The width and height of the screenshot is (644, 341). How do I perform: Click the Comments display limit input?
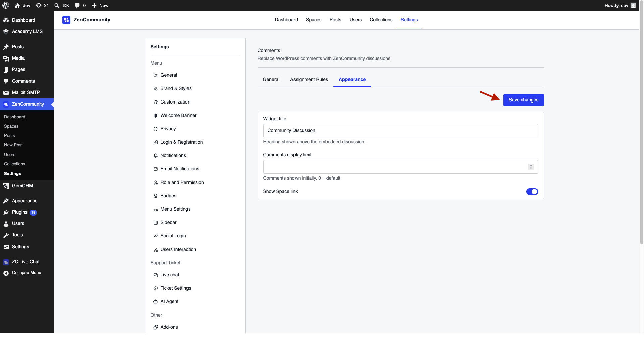[x=400, y=167]
